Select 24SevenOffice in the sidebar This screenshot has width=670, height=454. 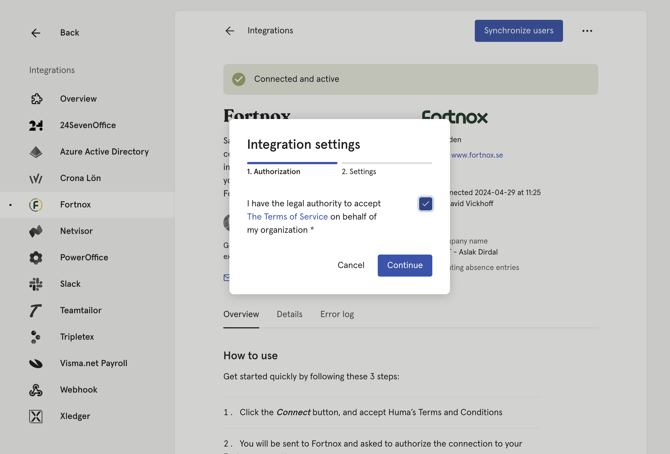[x=87, y=125]
